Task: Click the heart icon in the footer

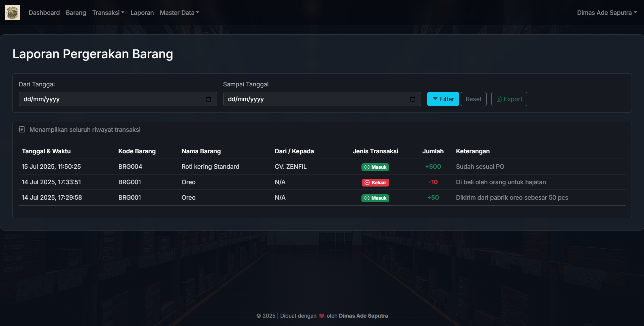Action: point(321,316)
